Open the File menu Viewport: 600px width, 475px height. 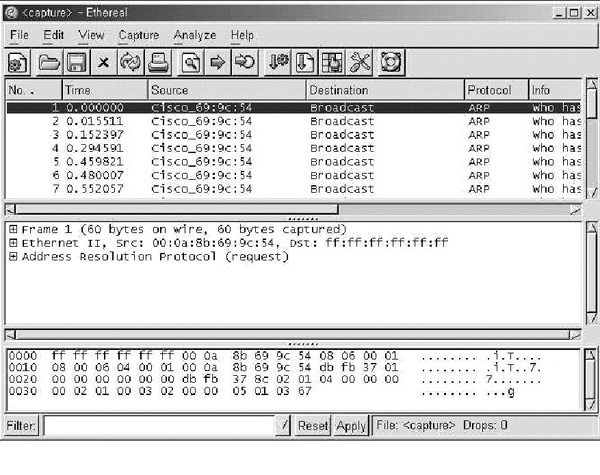point(19,35)
